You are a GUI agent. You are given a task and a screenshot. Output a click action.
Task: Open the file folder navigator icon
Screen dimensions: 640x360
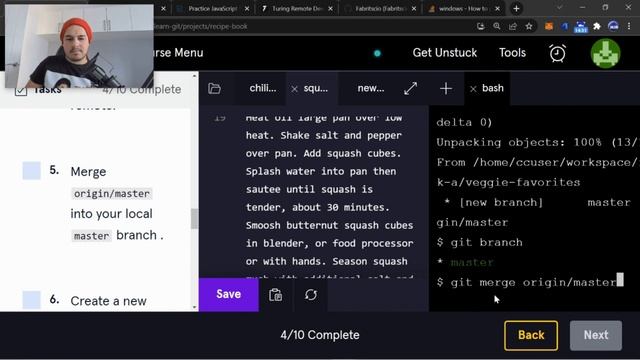(x=214, y=89)
